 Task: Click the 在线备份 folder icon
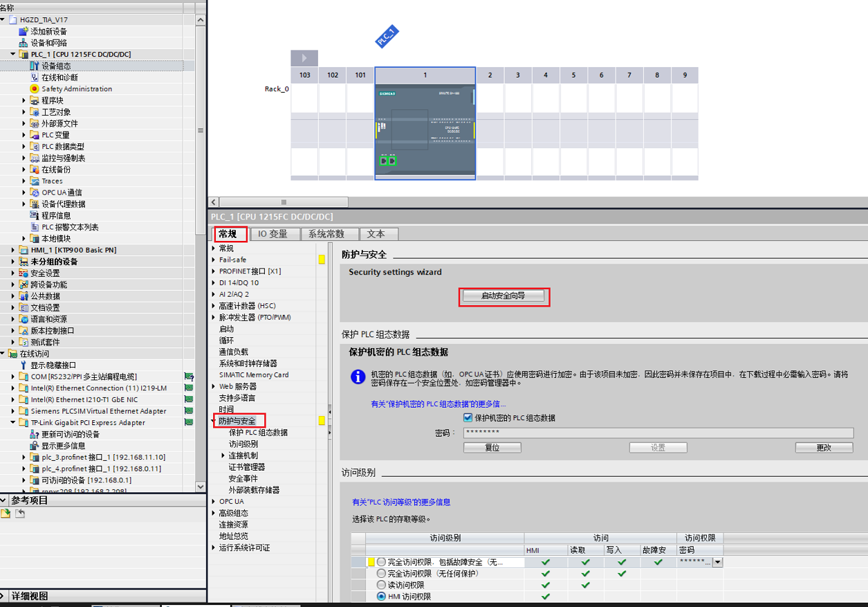[x=35, y=170]
